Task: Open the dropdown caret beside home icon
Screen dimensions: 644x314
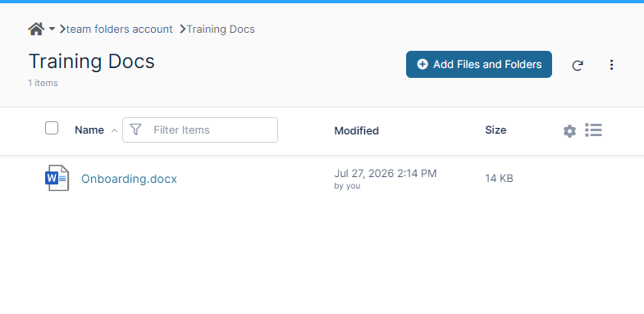Action: click(x=52, y=30)
